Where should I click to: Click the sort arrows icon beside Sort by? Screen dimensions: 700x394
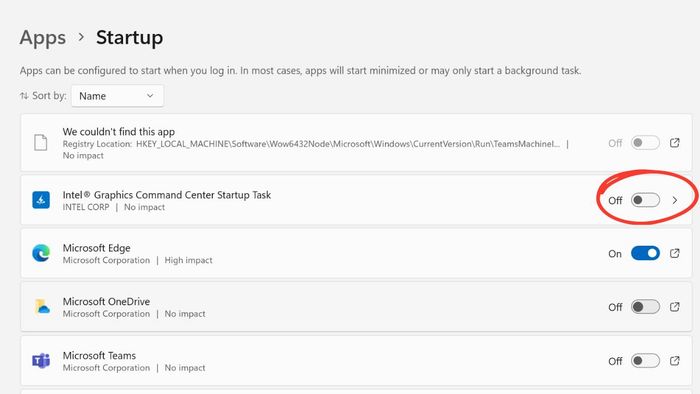pos(24,96)
